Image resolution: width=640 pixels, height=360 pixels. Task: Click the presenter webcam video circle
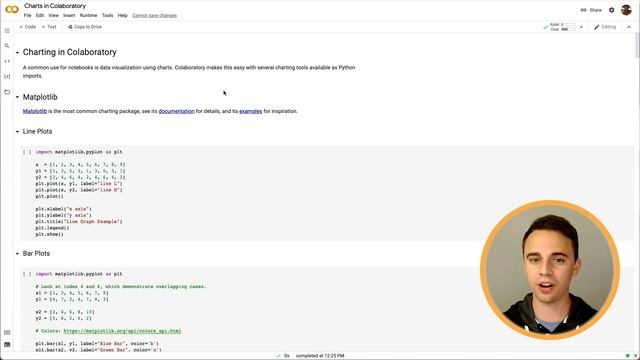pos(550,270)
